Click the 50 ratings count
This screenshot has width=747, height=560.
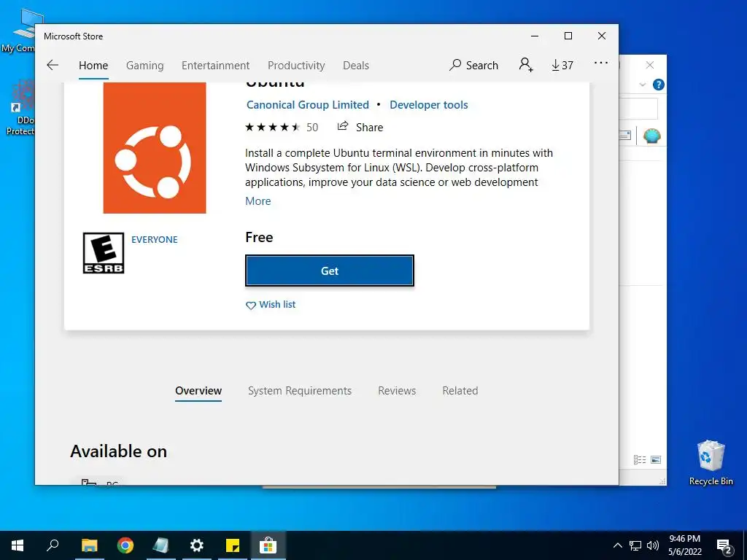click(x=312, y=127)
